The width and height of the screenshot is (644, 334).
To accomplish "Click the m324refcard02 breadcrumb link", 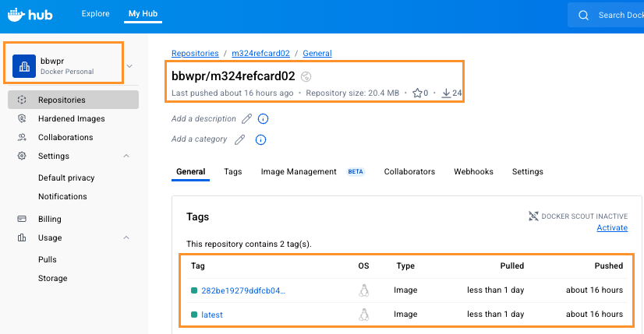I will point(261,54).
